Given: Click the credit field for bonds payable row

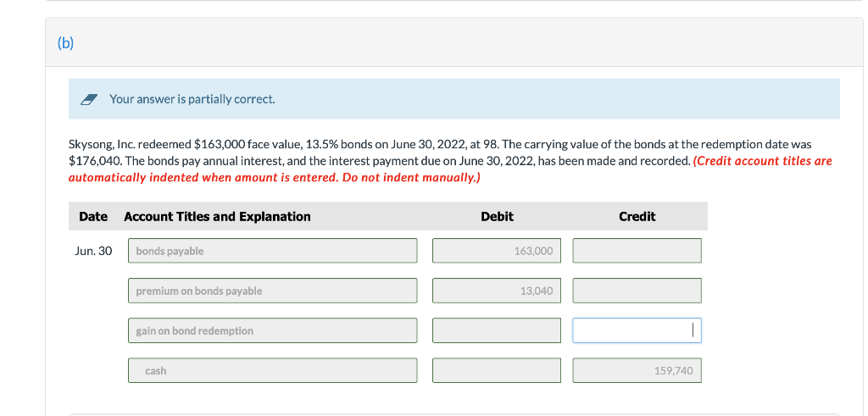Looking at the screenshot, I should point(637,251).
